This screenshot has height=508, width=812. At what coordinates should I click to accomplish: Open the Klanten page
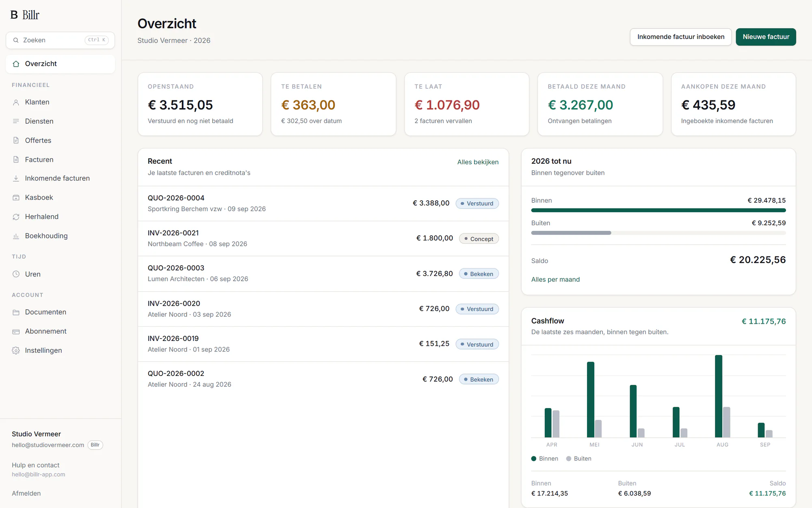point(60,102)
